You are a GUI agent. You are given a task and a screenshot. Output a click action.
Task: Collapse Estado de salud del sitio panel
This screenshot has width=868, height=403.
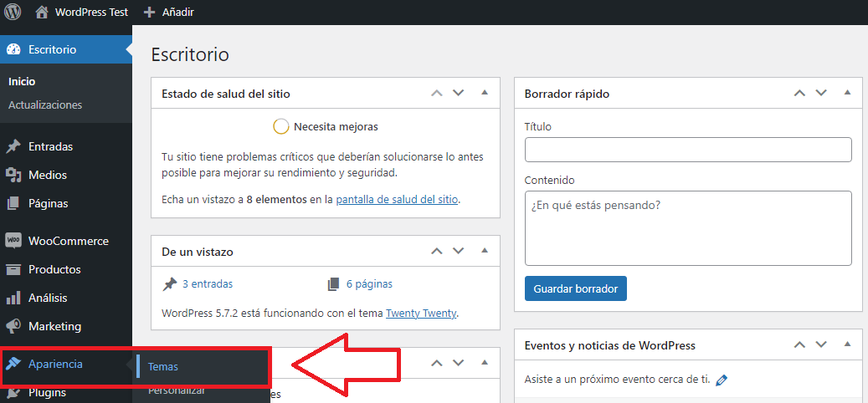point(485,92)
